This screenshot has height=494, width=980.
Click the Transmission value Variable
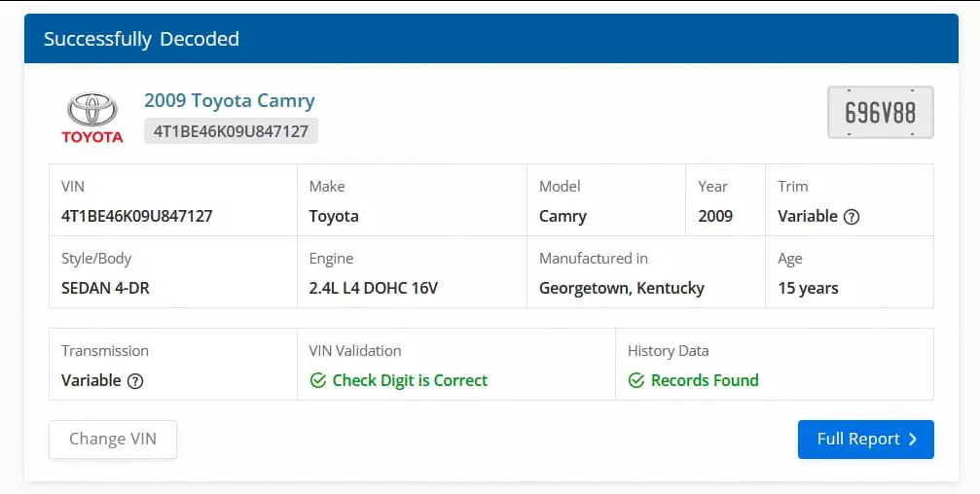(x=91, y=380)
